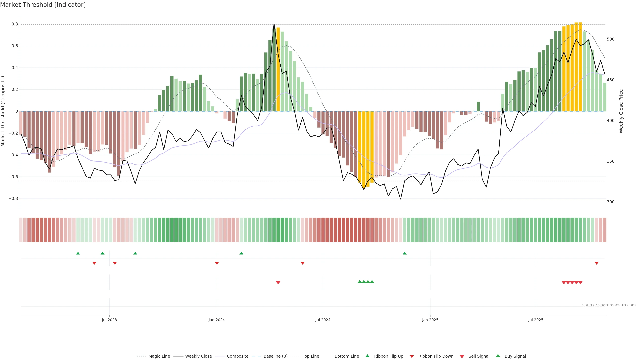The height and width of the screenshot is (362, 644).
Task: Click the Ribbon Flip Down legend triangle icon
Action: (412, 356)
